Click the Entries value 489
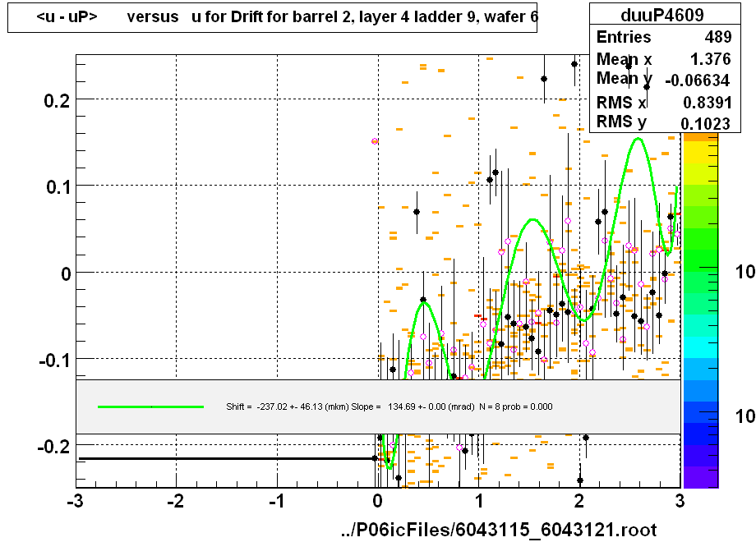Screen dimensions: 756x542 (718, 37)
